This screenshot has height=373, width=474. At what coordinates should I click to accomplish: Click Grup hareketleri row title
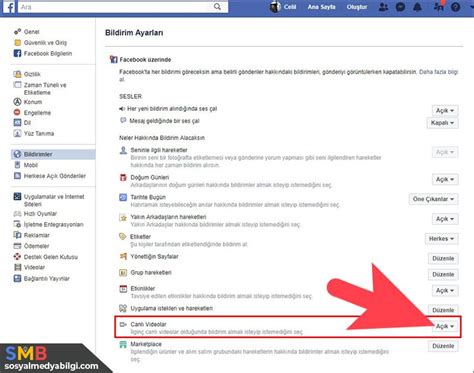tap(151, 272)
